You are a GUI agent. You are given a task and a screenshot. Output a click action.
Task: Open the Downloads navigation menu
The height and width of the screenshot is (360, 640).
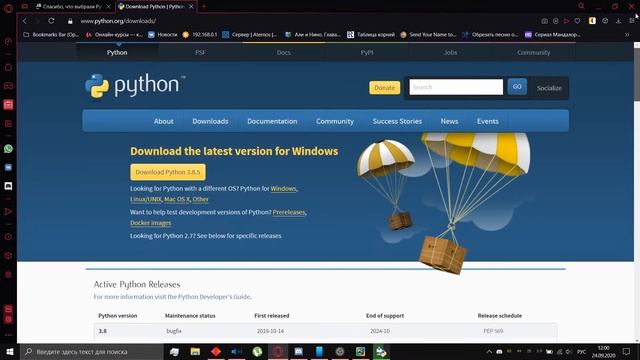[210, 121]
